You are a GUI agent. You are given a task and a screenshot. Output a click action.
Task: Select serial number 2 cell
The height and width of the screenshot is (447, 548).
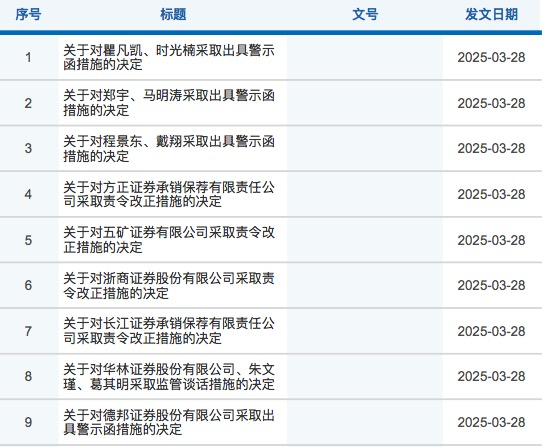coord(28,103)
